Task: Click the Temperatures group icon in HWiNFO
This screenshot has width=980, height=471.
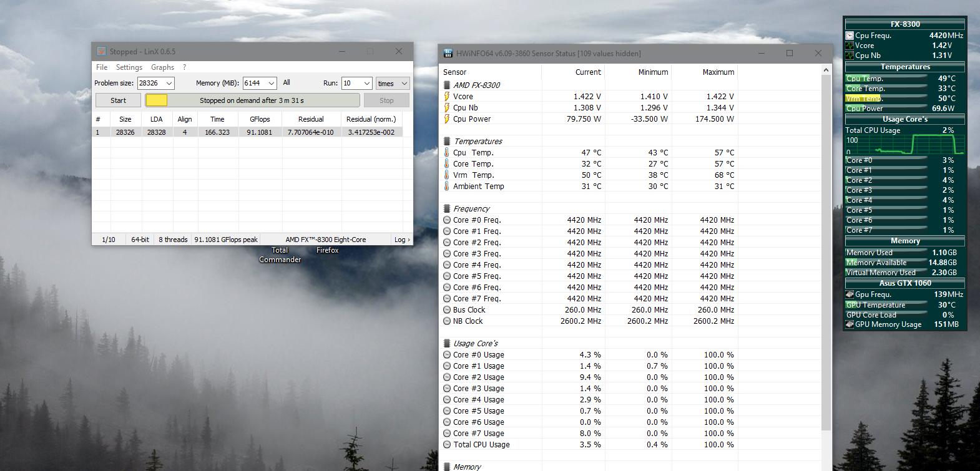Action: pyautogui.click(x=447, y=142)
